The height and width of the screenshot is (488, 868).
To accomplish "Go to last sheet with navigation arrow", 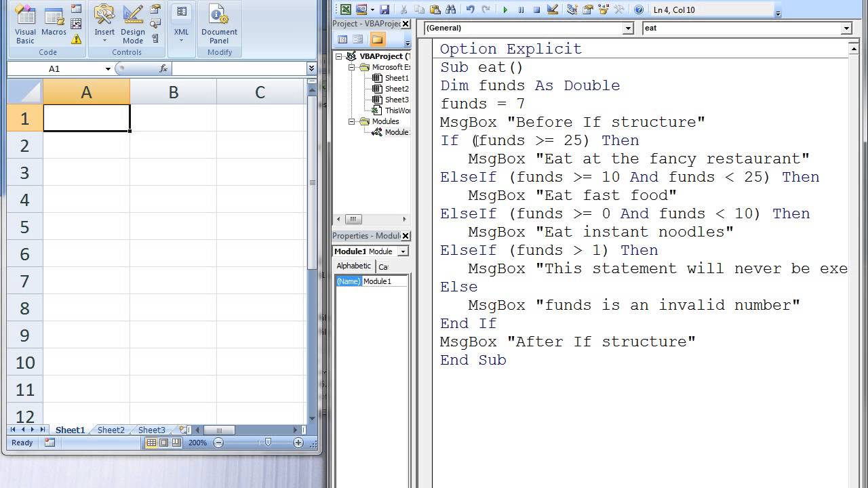I will pos(42,430).
